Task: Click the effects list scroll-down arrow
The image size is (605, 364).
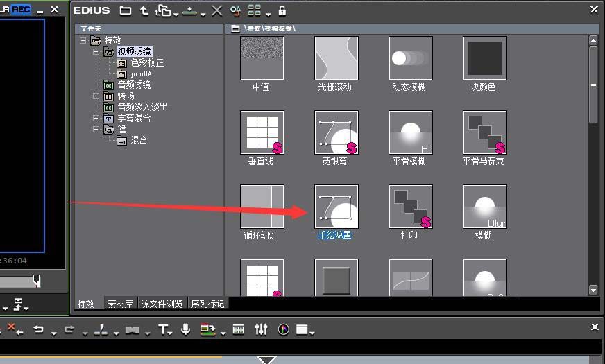Action: [593, 289]
